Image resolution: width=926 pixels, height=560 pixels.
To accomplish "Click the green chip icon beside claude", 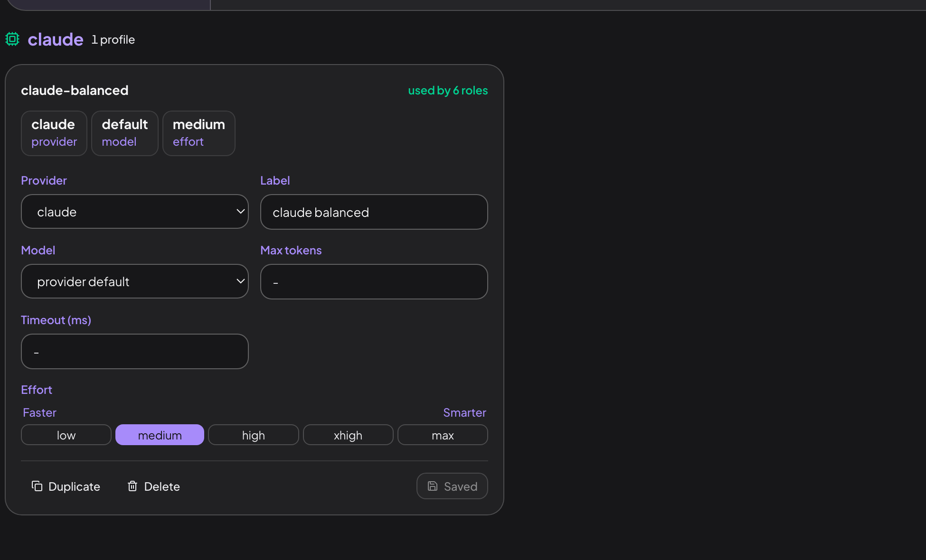I will 12,39.
